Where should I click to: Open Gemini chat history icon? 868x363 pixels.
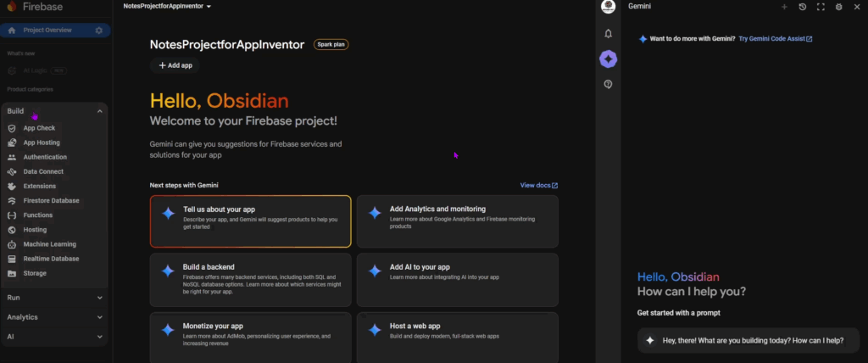(802, 7)
